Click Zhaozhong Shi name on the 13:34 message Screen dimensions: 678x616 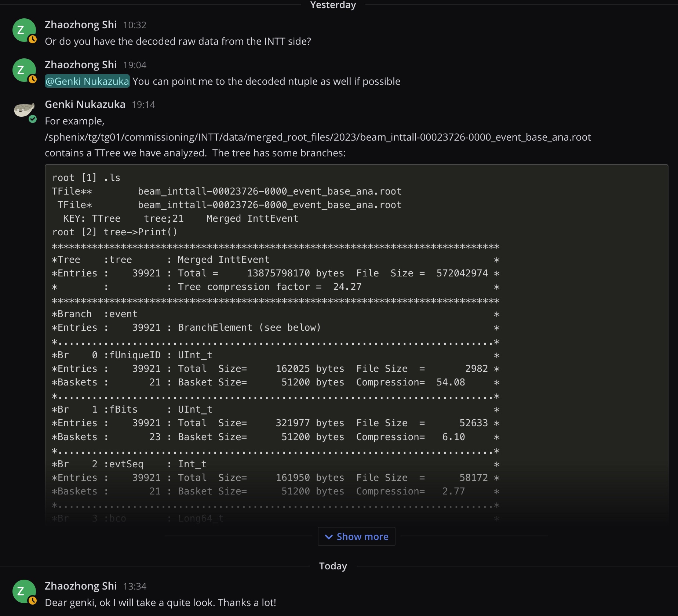pyautogui.click(x=81, y=586)
